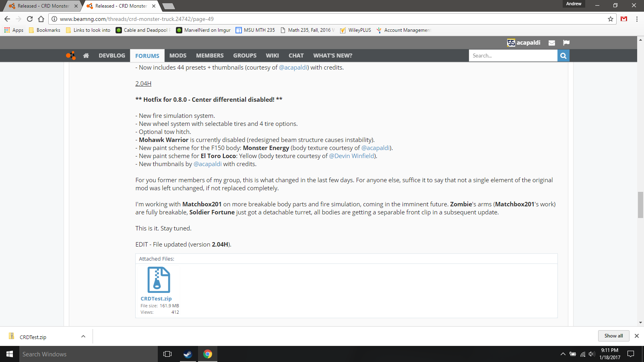Open the WIKI link
The height and width of the screenshot is (362, 644).
272,56
